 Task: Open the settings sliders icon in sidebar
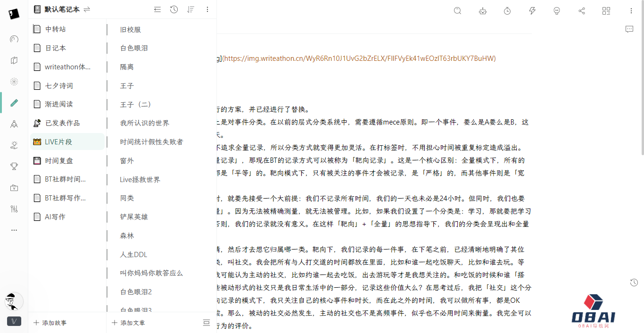pos(14,209)
